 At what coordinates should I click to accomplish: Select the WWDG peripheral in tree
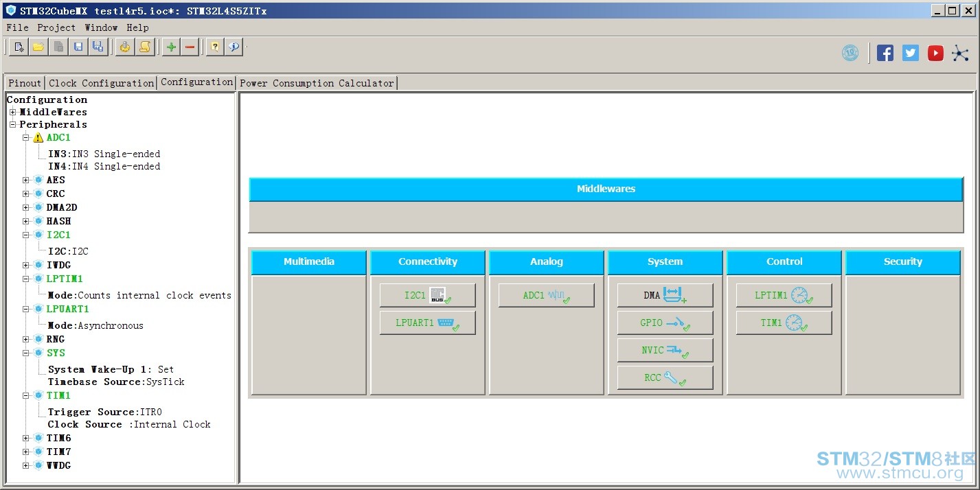pos(58,466)
